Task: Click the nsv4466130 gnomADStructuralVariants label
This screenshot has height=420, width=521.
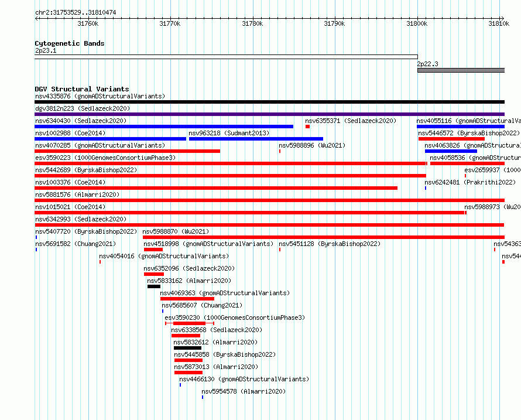Action: 244,380
